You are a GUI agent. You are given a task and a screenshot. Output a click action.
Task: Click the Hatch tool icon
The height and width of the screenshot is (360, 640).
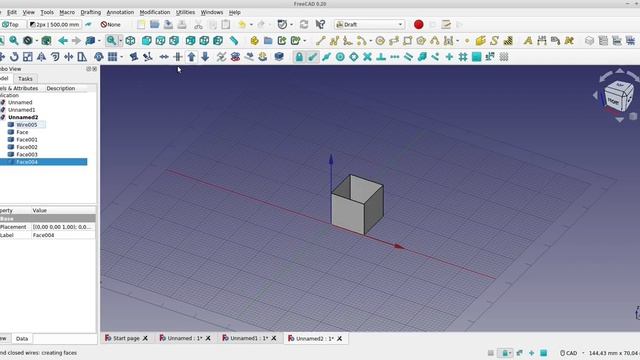point(508,40)
